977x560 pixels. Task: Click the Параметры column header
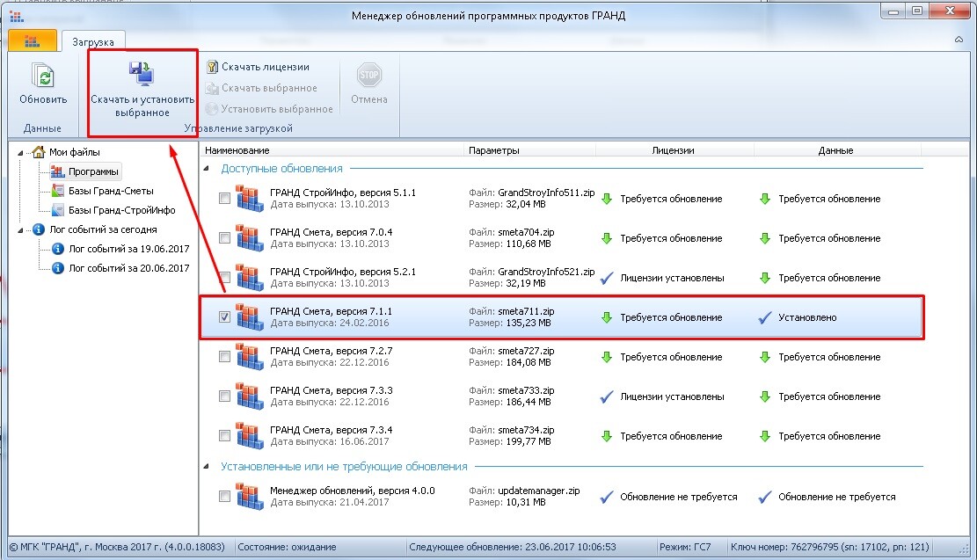click(530, 150)
